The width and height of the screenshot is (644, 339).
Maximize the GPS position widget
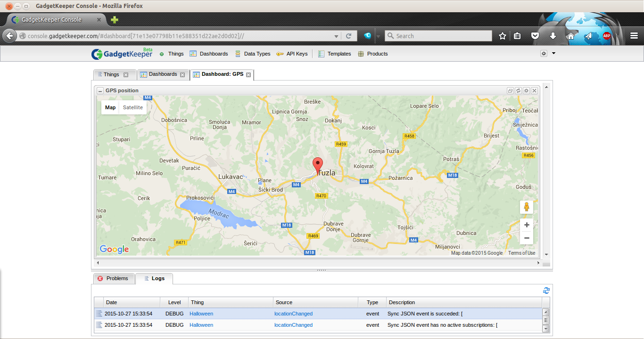tap(510, 90)
